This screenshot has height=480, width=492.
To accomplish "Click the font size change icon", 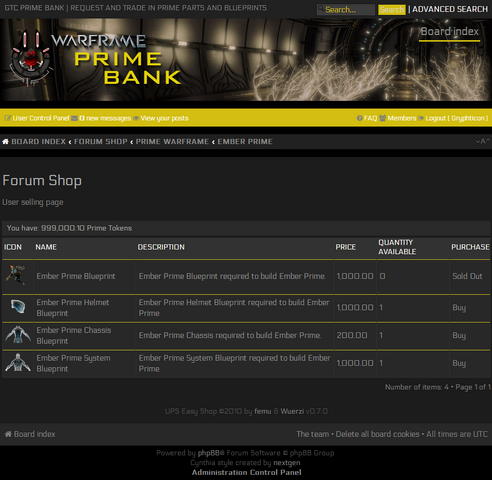I will (483, 141).
